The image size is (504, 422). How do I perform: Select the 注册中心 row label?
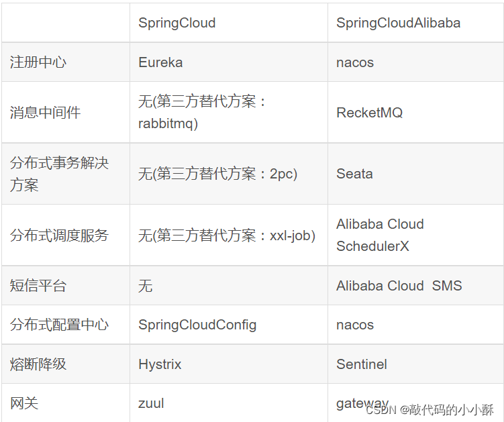tap(38, 62)
